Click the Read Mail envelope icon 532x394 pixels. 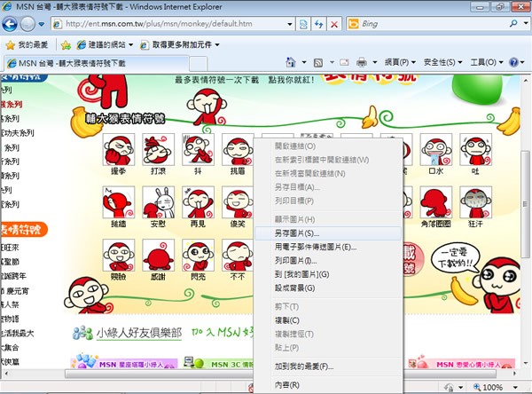(344, 62)
